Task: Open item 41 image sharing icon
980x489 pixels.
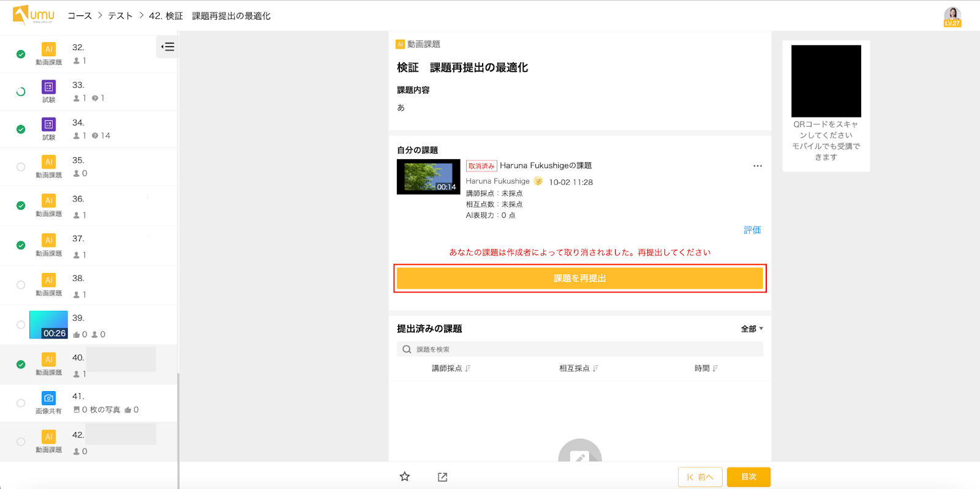Action: 48,398
